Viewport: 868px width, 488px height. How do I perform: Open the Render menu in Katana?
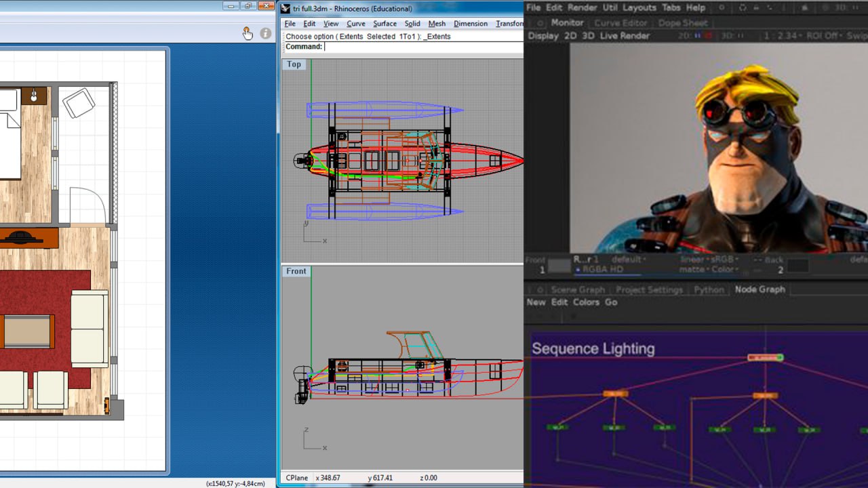(x=582, y=7)
